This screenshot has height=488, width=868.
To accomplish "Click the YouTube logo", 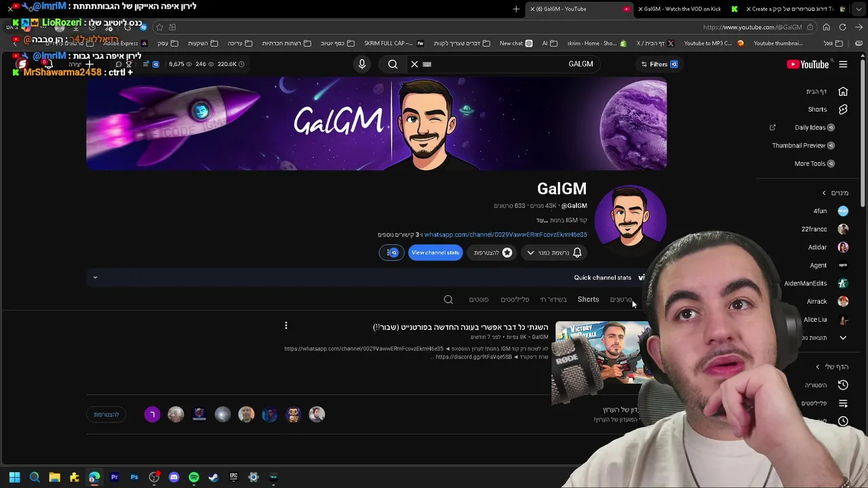I will tap(808, 64).
